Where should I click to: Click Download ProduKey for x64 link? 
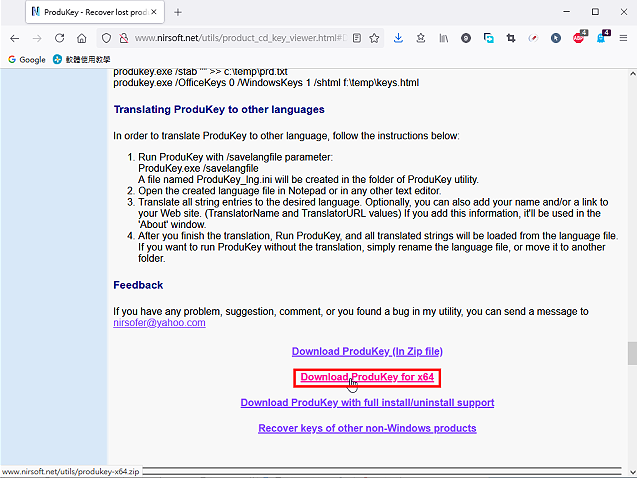pos(367,377)
